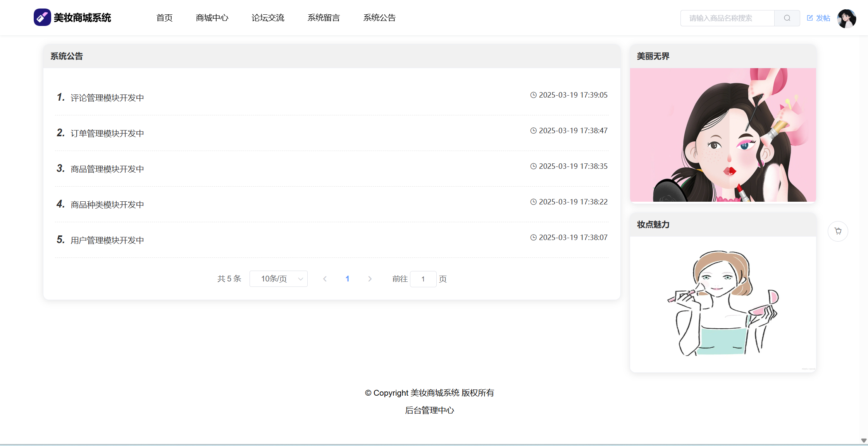Image resolution: width=868 pixels, height=446 pixels.
Task: Click the product name search field
Action: (727, 18)
